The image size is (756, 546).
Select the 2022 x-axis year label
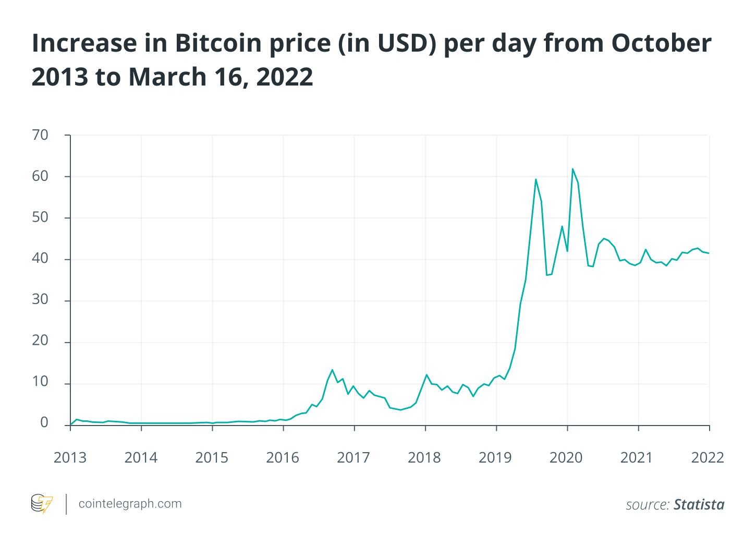point(708,458)
